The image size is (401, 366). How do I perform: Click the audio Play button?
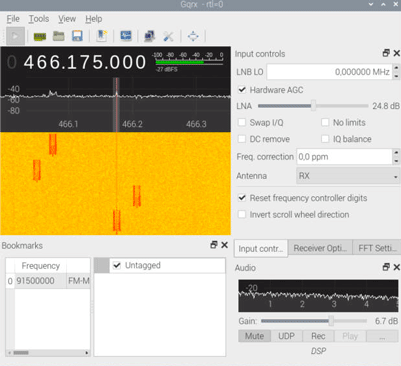click(x=350, y=336)
